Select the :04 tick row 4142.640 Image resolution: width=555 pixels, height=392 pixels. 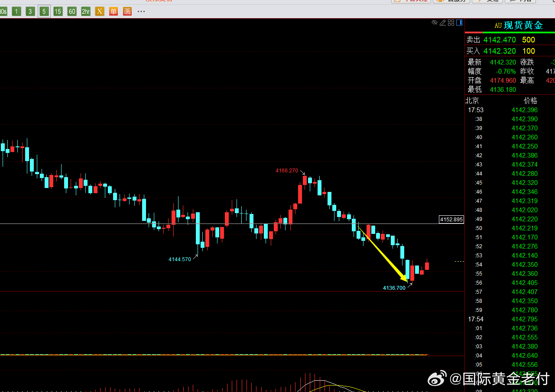point(510,356)
